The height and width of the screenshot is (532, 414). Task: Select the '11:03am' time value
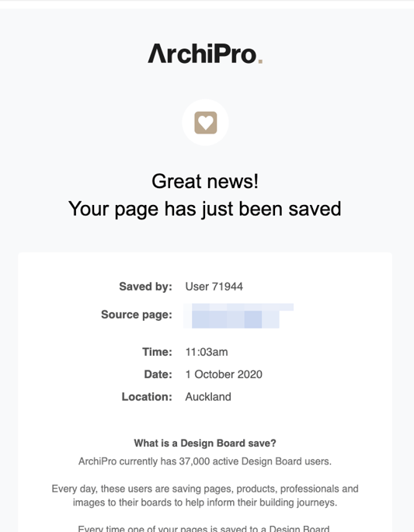coord(207,352)
